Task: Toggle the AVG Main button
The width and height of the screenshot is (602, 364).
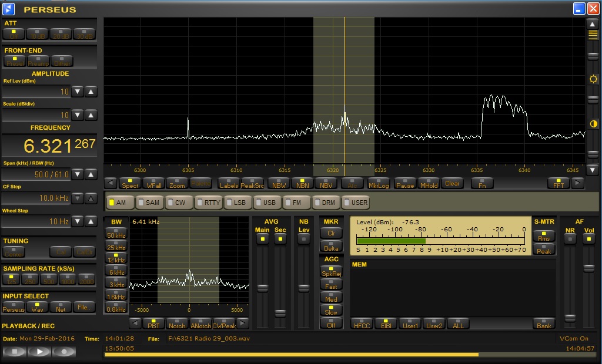Action: point(263,239)
